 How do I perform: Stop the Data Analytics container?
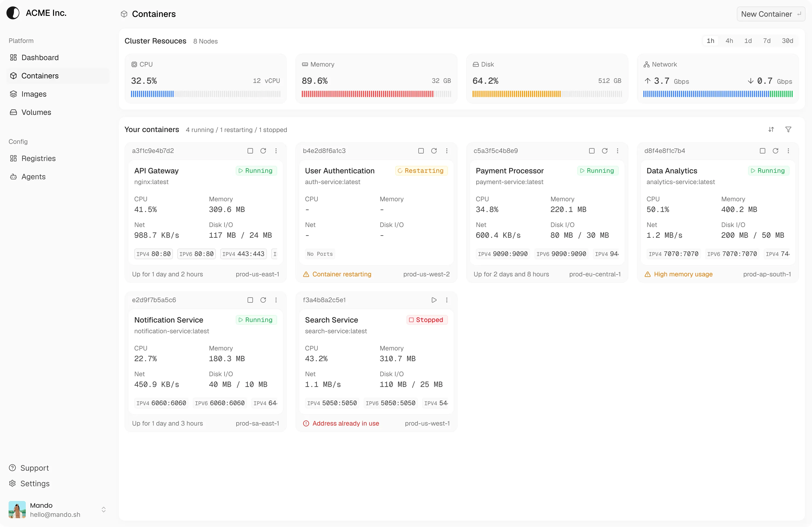click(x=763, y=151)
